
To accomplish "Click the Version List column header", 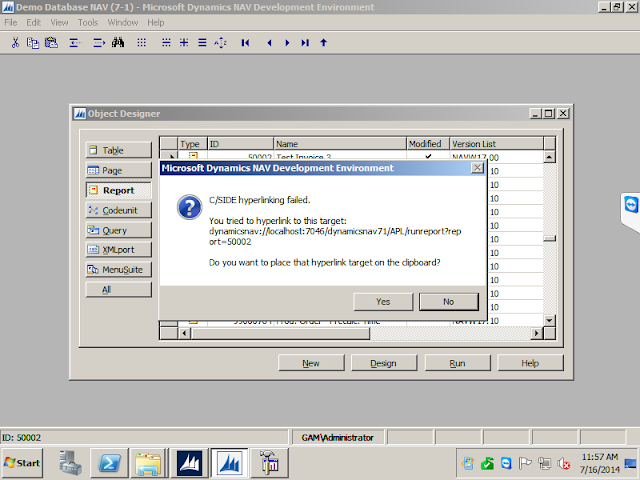I will point(496,144).
